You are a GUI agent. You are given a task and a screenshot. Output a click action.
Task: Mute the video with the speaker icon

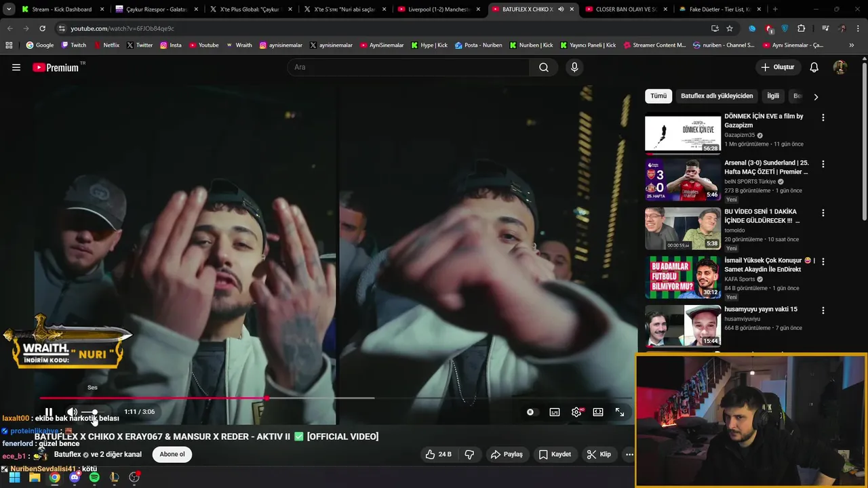click(x=72, y=411)
